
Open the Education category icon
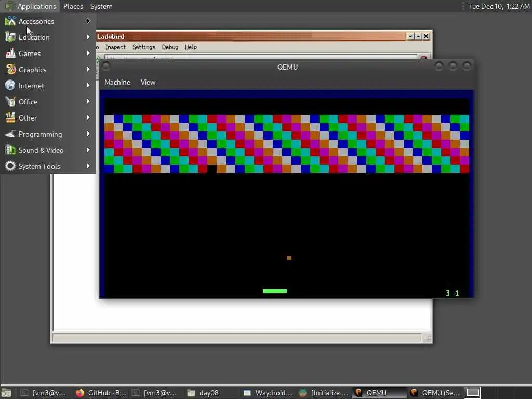pyautogui.click(x=10, y=37)
